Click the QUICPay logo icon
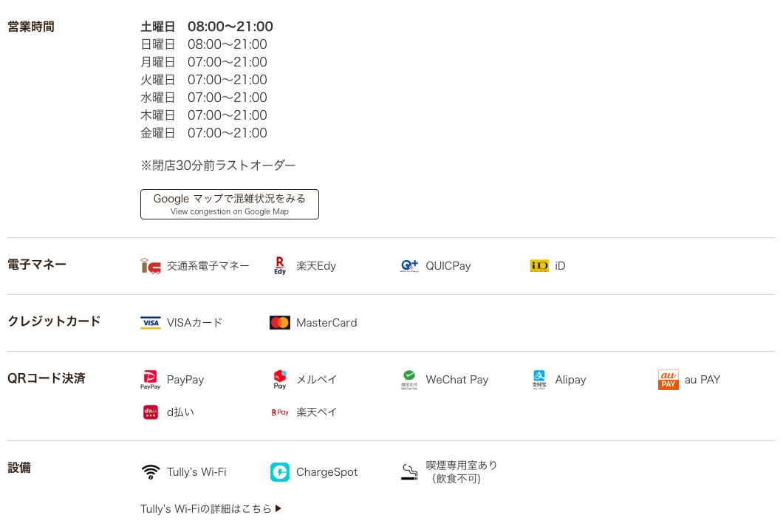The image size is (783, 532). coord(409,266)
